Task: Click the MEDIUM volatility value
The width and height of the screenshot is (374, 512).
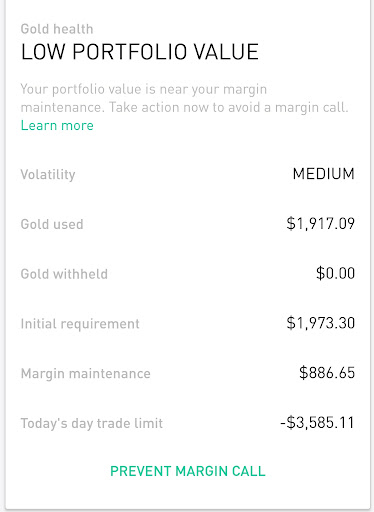Action: 323,174
